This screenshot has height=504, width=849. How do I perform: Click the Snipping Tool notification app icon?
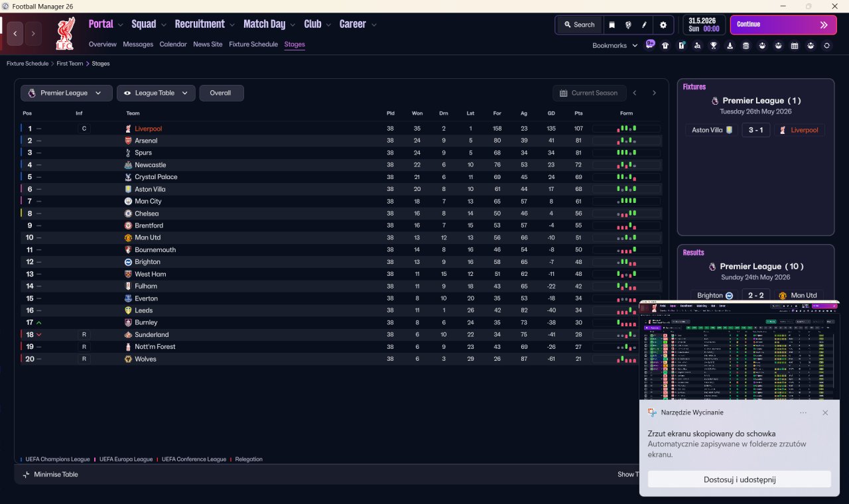[x=652, y=412]
